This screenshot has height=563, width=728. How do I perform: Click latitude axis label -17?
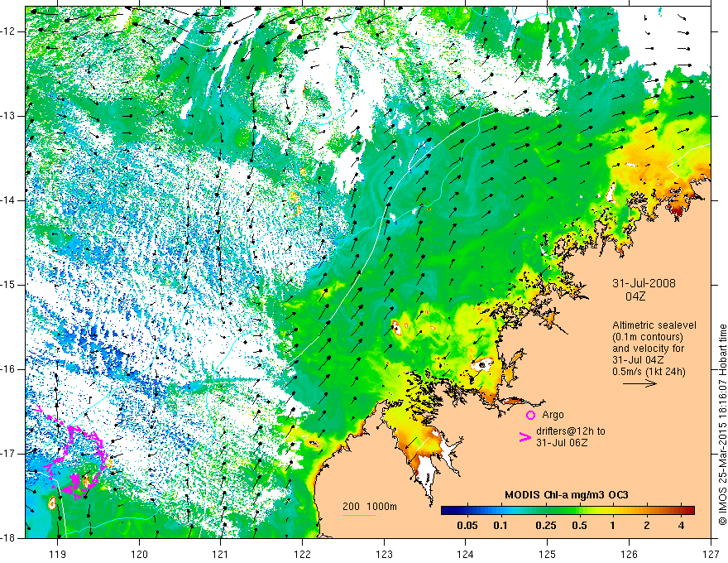8,454
